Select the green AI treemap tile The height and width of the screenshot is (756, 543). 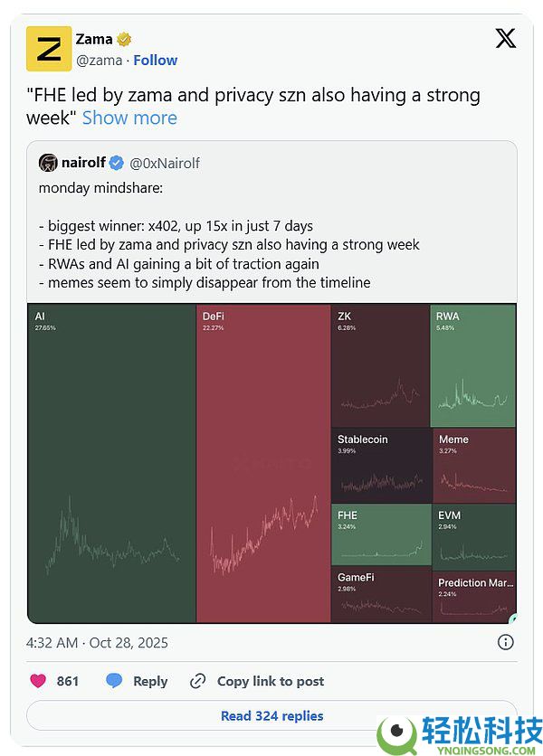pos(111,463)
